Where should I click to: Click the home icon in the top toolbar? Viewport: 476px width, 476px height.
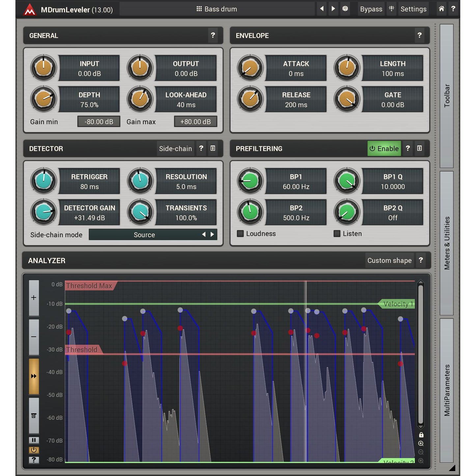pyautogui.click(x=441, y=9)
